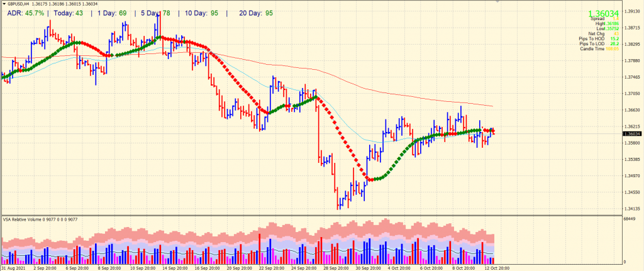Select the Net Chg info line
This screenshot has width=644, height=271.
click(597, 33)
